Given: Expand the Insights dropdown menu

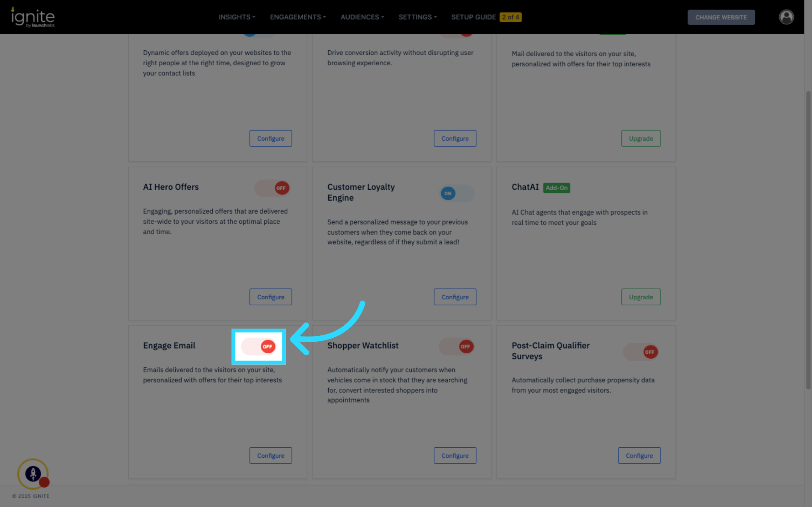Looking at the screenshot, I should [237, 17].
